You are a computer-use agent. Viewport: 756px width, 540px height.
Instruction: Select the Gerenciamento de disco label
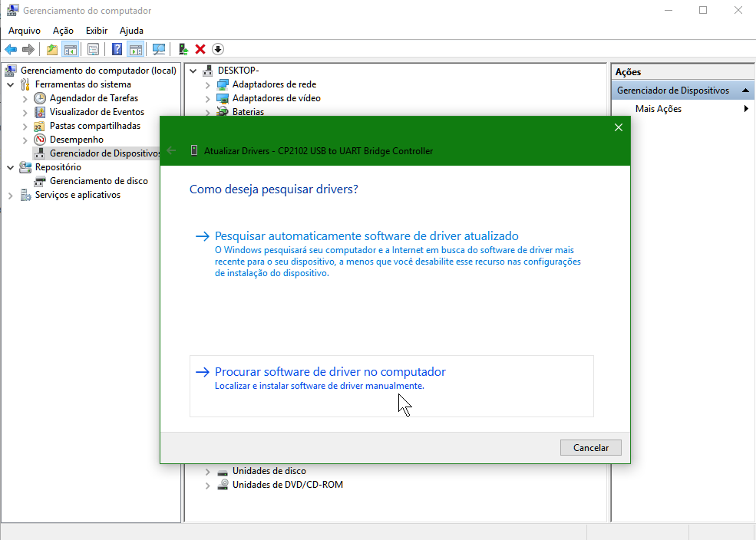[99, 181]
